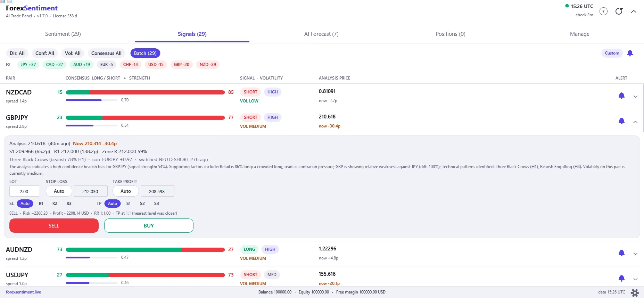Click the Custom button
Image resolution: width=644 pixels, height=298 pixels.
pyautogui.click(x=612, y=53)
